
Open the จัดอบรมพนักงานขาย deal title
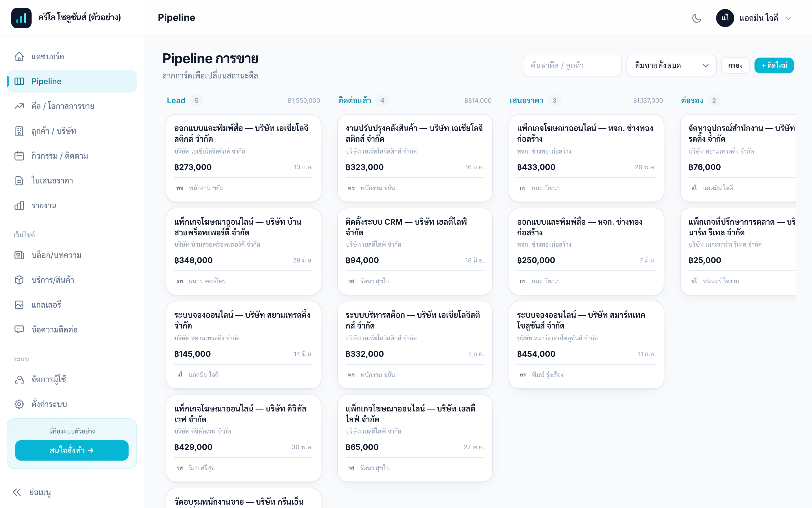pos(239,502)
